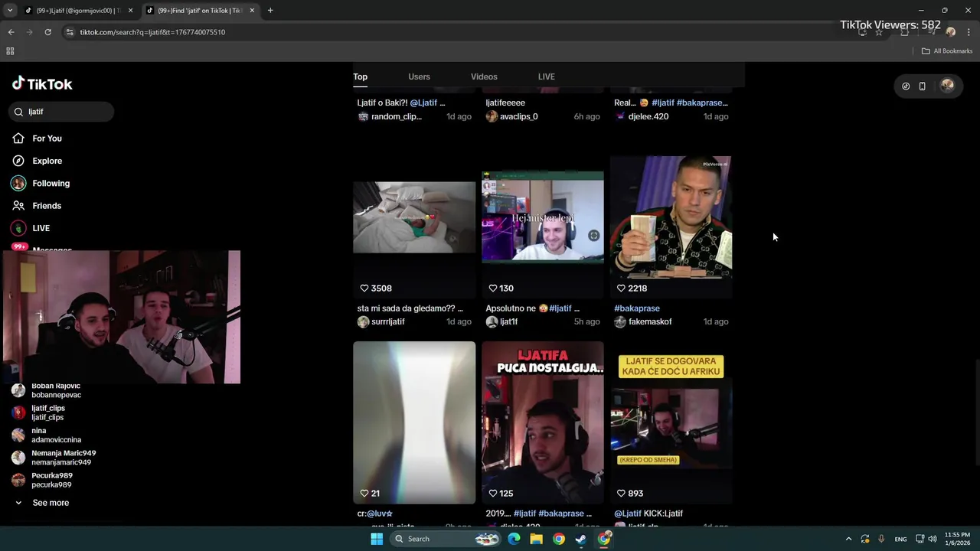980x551 pixels.
Task: Click the fullscreen icon on ljat1f video
Action: coord(593,236)
